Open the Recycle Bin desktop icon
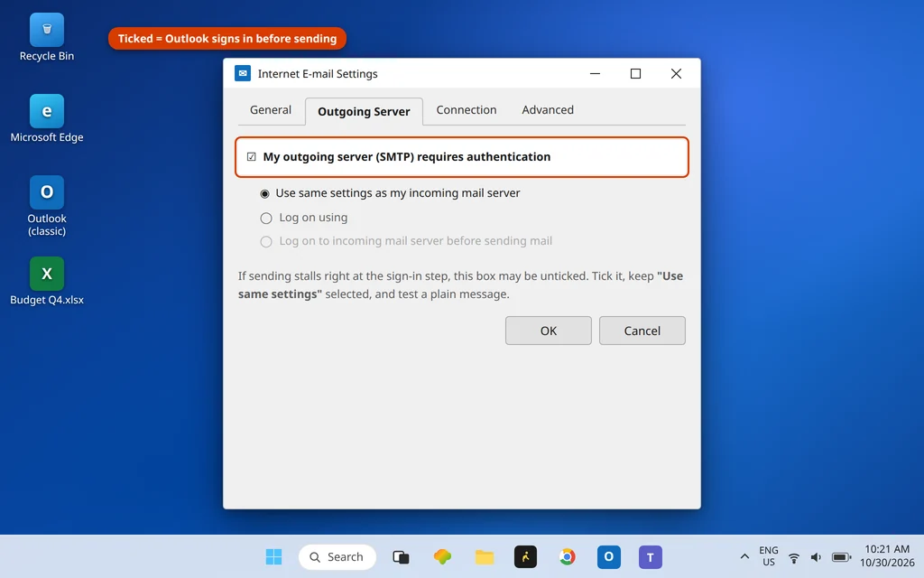Image resolution: width=924 pixels, height=578 pixels. tap(47, 37)
